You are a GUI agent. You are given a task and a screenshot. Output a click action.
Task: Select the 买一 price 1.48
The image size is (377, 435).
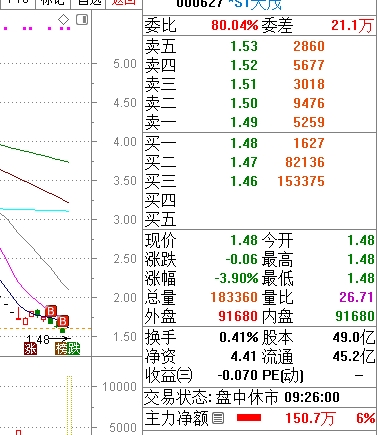(x=244, y=143)
